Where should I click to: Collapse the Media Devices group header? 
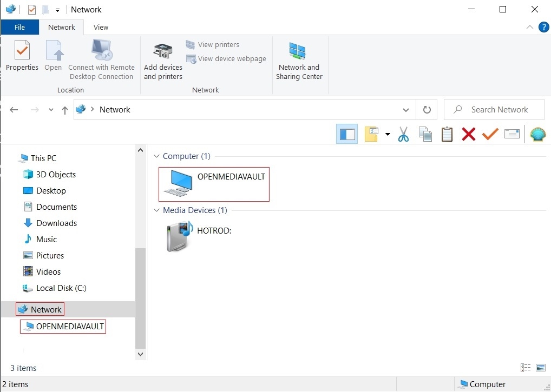(x=157, y=210)
